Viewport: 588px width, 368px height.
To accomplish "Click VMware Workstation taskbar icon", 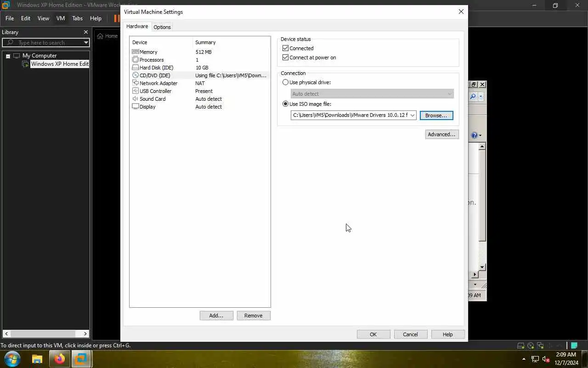I will (81, 359).
